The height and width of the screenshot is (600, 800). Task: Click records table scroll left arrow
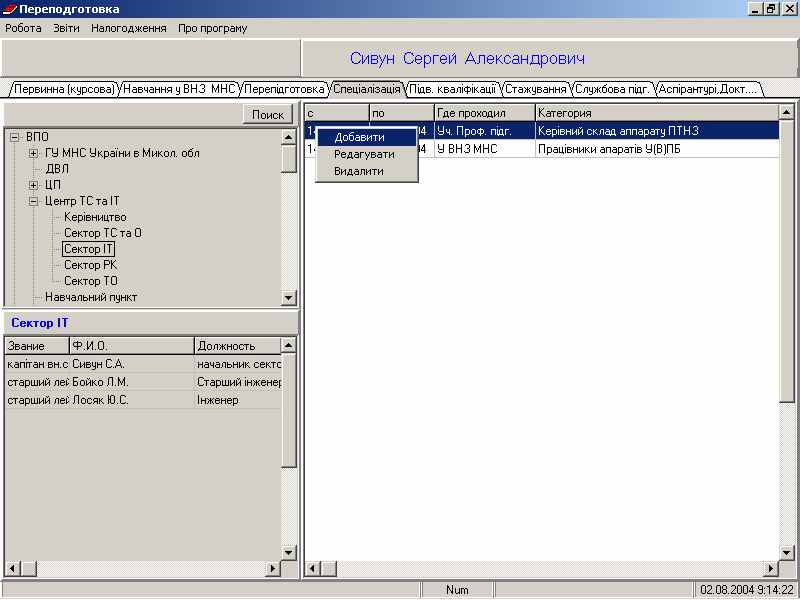click(312, 568)
